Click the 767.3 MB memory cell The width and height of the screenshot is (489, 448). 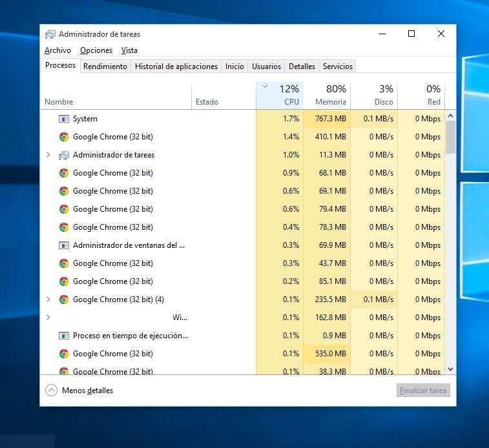(327, 119)
